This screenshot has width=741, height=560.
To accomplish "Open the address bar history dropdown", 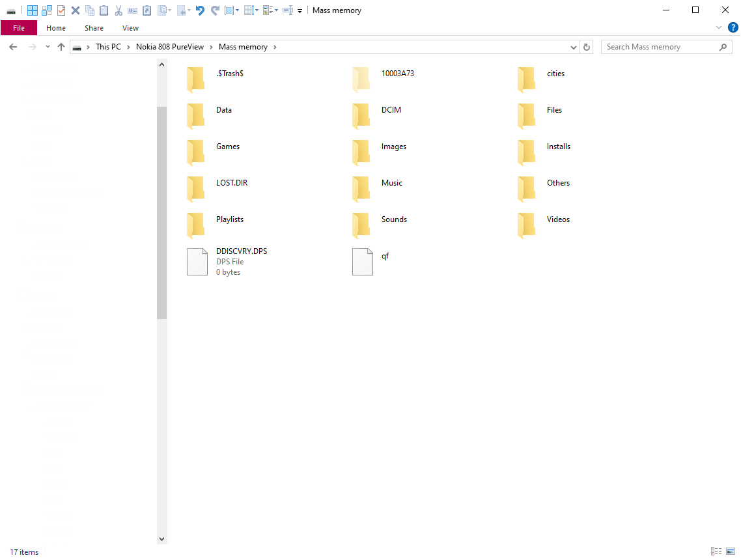I will click(573, 48).
